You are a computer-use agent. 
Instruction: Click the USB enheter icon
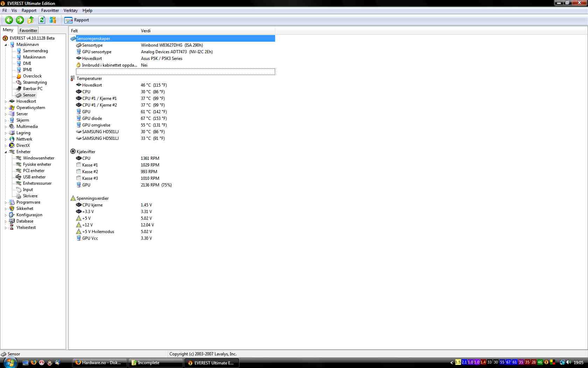pyautogui.click(x=19, y=177)
